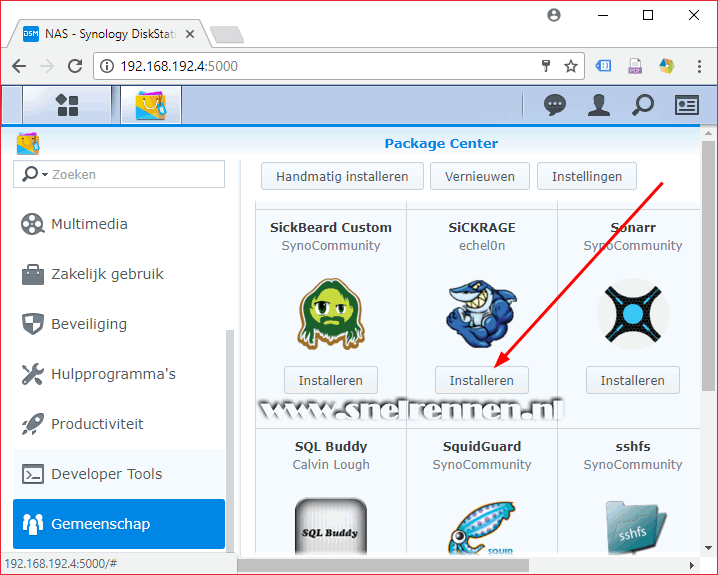
Task: Expand the search filter dropdown arrow
Action: (x=44, y=174)
